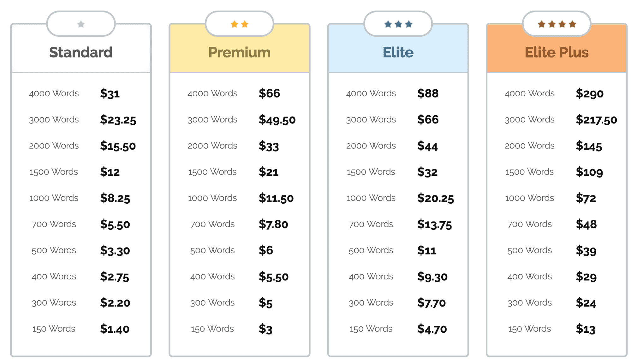The image size is (631, 364).
Task: Click the two orange stars badge above Premium
Action: point(239,24)
